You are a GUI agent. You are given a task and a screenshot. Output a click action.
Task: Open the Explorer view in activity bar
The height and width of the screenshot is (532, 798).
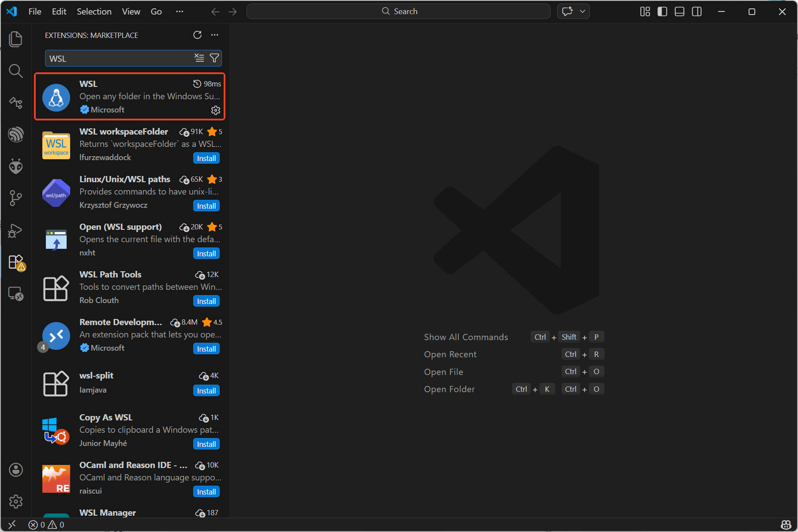click(x=16, y=39)
